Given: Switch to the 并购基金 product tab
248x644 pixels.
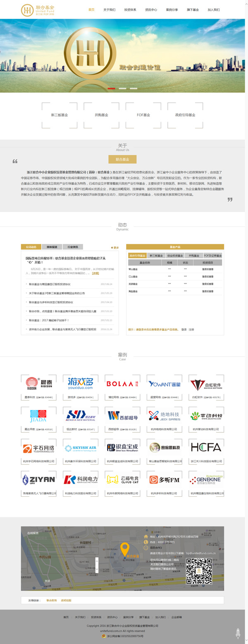Looking at the screenshot, I should click(193, 256).
